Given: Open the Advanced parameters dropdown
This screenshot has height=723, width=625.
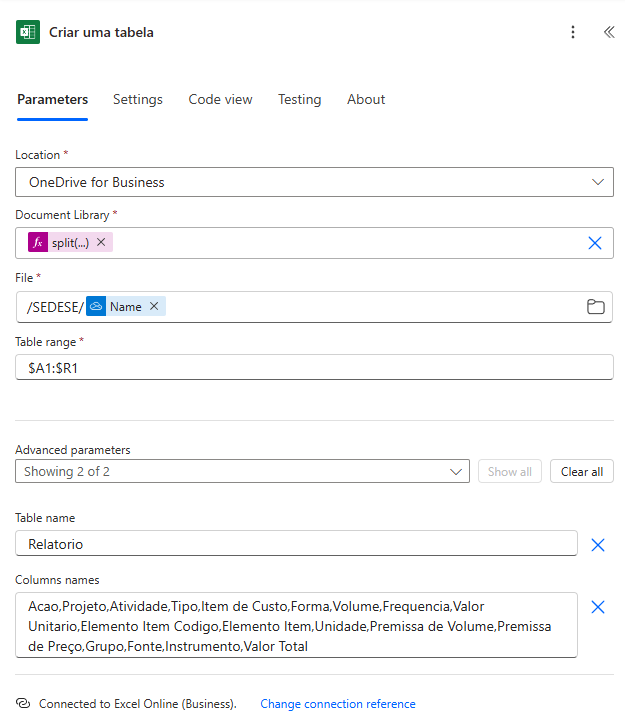Looking at the screenshot, I should tap(457, 472).
